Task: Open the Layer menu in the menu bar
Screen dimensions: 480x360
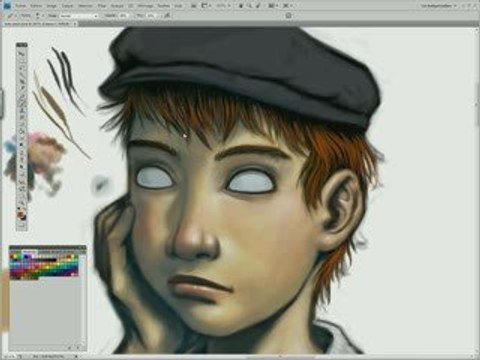Action: pos(67,6)
